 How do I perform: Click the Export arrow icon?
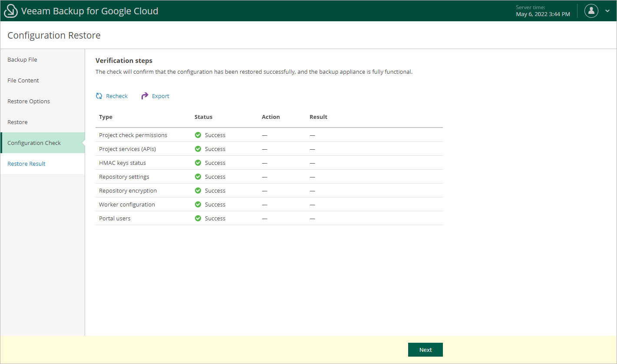145,96
